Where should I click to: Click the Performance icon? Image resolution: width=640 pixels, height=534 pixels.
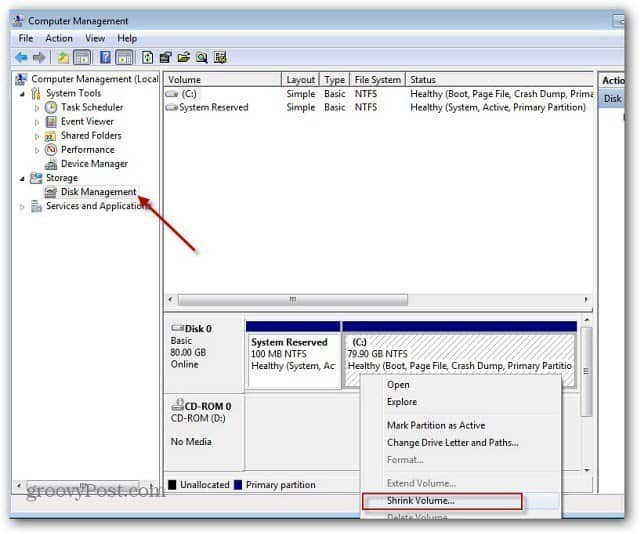(51, 150)
